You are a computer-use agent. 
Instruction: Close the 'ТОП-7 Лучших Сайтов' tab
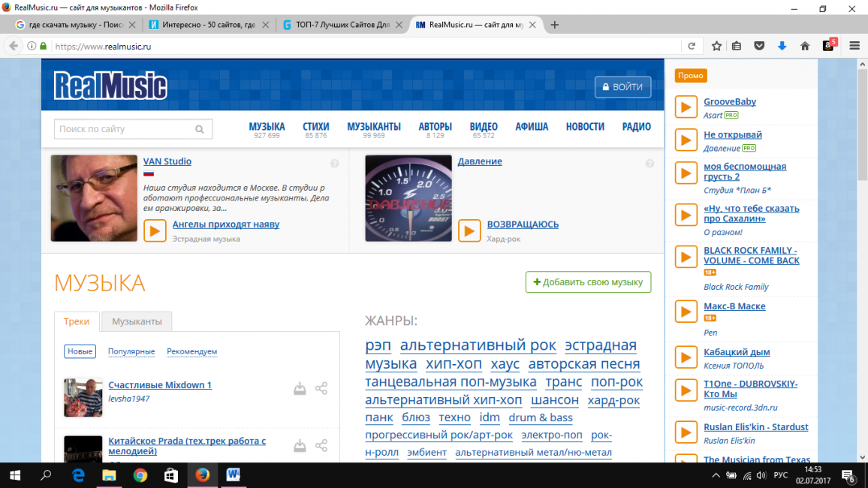click(399, 25)
